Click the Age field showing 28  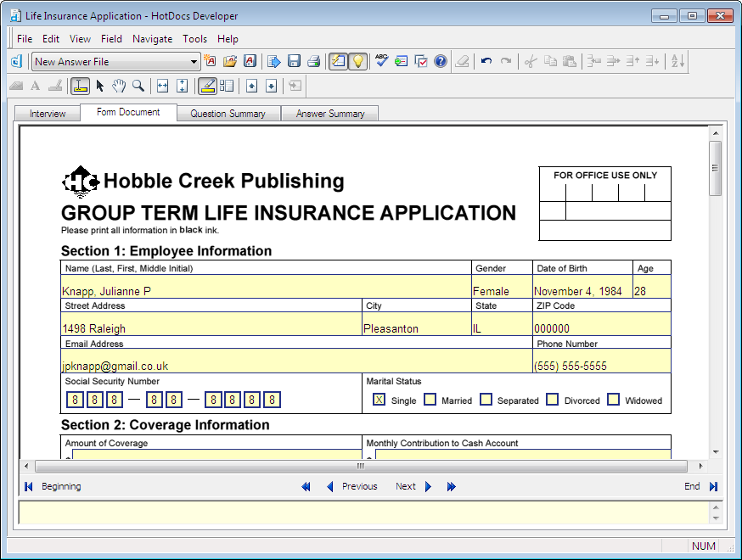[652, 287]
